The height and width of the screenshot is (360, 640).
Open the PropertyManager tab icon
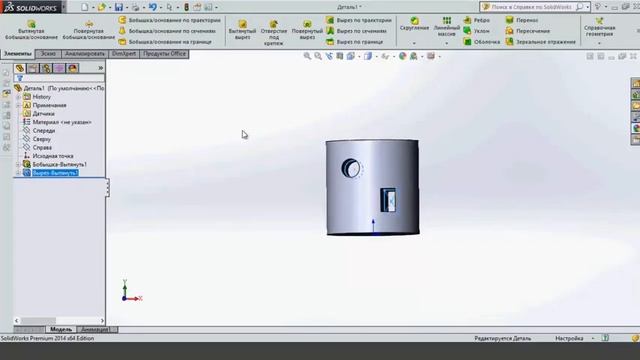tap(33, 68)
